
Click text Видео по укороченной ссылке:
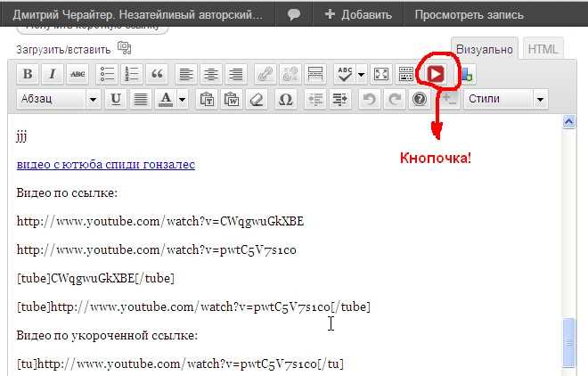click(x=107, y=335)
